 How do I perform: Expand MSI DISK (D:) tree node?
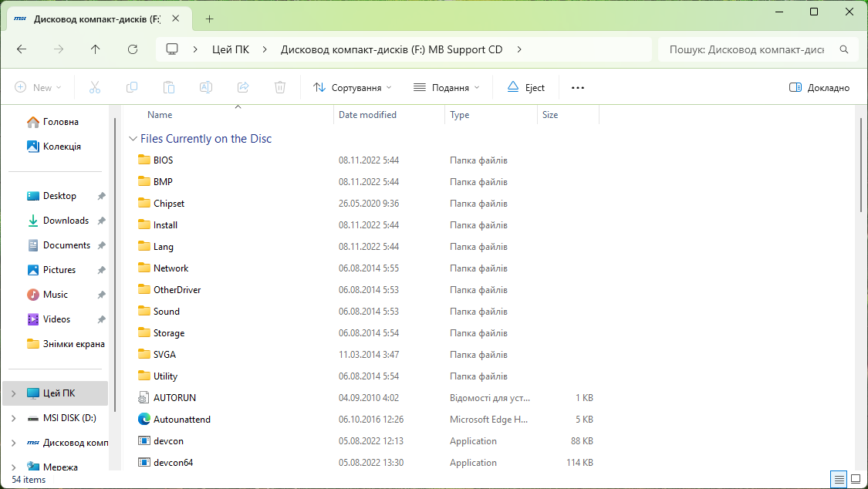pos(14,418)
